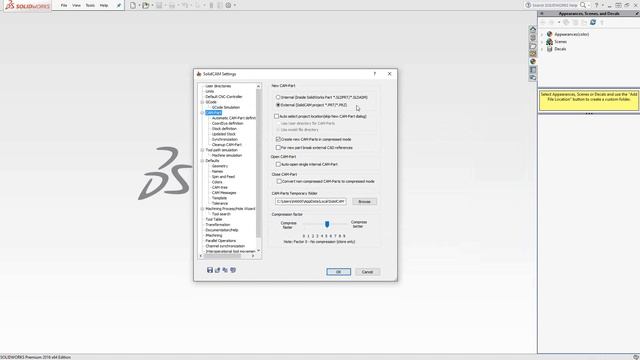Click the compression factor slider handle
Screen dimensions: 640x360
(x=327, y=224)
